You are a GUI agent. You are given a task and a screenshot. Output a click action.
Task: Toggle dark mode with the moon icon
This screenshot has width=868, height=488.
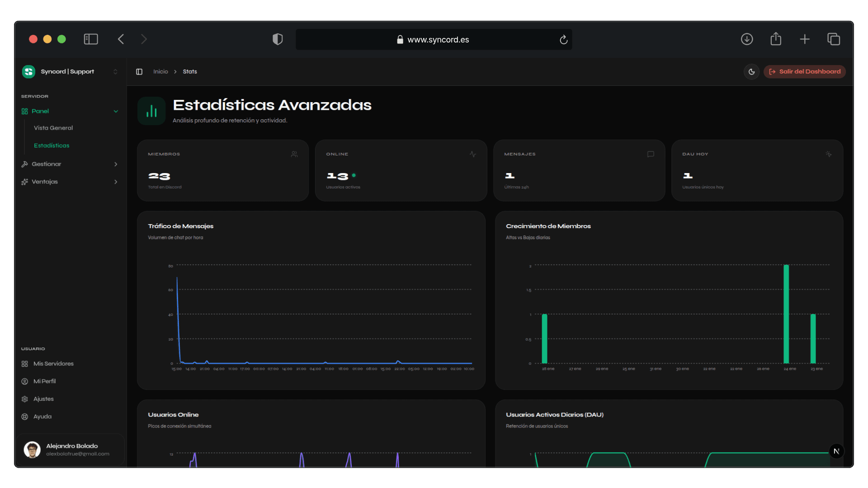(751, 71)
